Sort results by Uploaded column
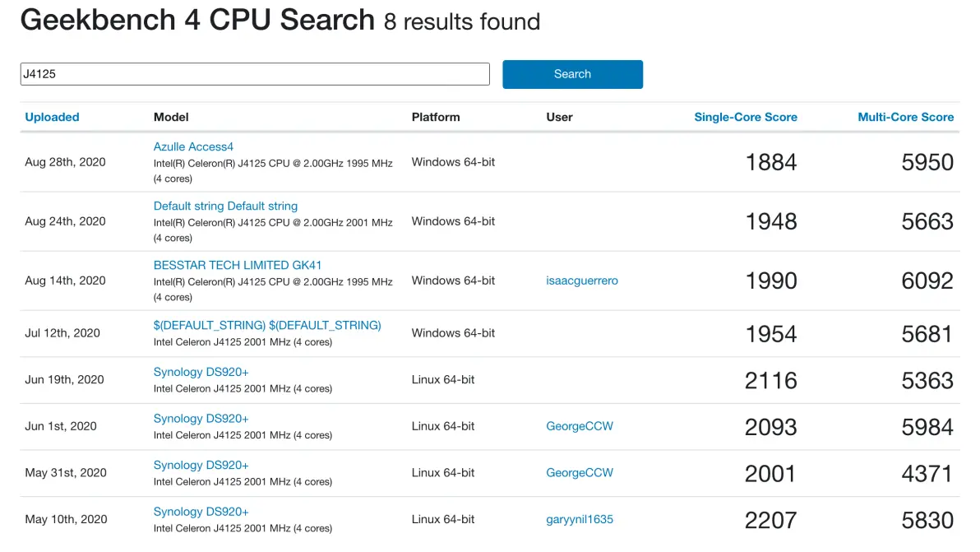 tap(52, 117)
